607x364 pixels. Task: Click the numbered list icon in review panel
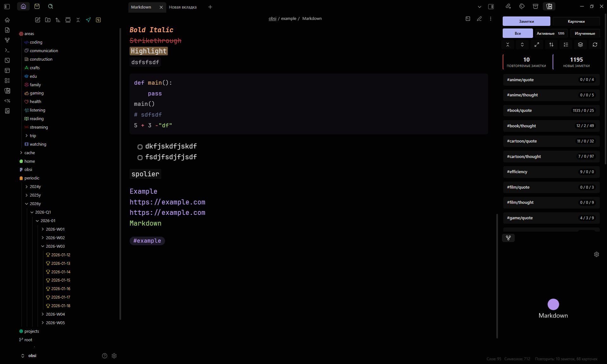click(x=566, y=45)
